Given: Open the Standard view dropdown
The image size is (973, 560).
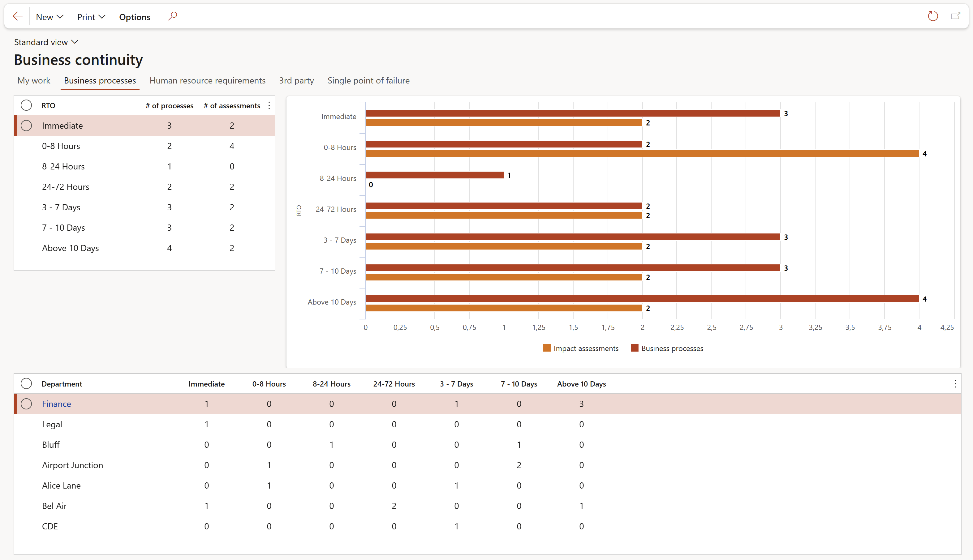Looking at the screenshot, I should point(46,42).
